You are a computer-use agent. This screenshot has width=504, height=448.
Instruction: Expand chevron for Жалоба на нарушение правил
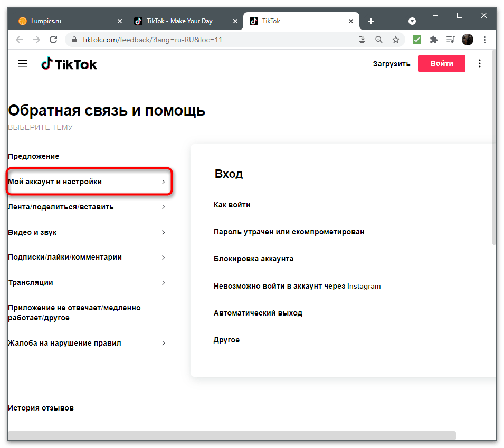tap(163, 343)
